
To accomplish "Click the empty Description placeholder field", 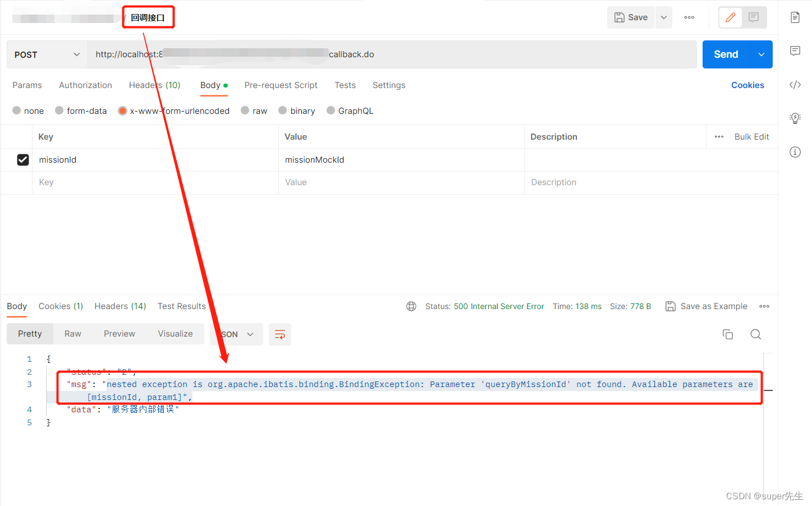I will tap(651, 182).
